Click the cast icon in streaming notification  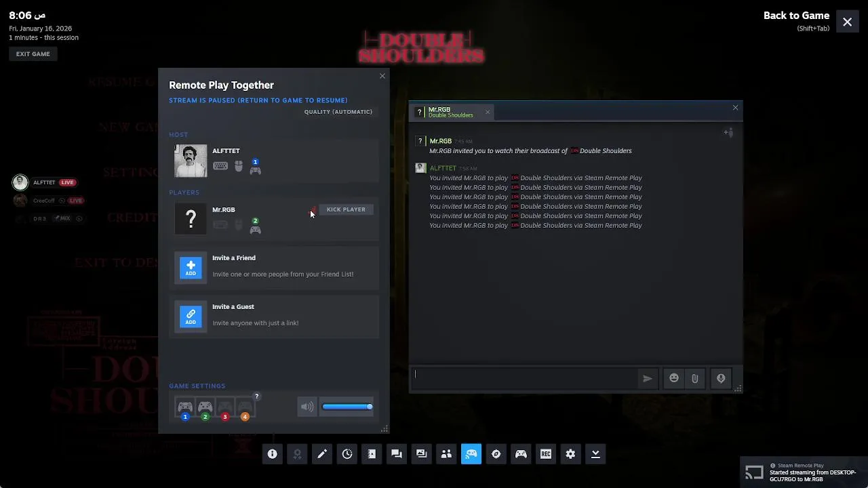point(754,472)
